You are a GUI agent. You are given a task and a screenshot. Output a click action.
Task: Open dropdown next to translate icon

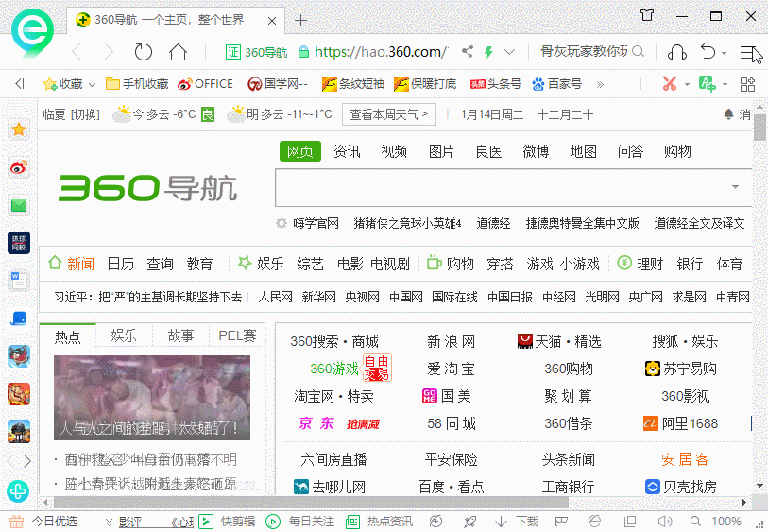[x=725, y=84]
